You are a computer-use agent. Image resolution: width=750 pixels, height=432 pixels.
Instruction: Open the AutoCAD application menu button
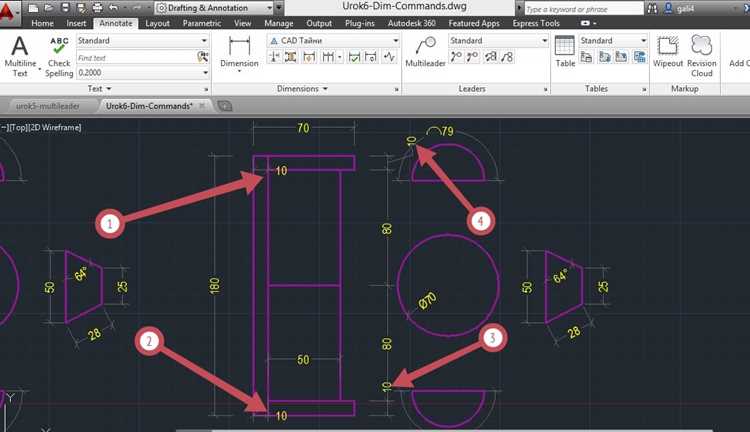[x=8, y=12]
